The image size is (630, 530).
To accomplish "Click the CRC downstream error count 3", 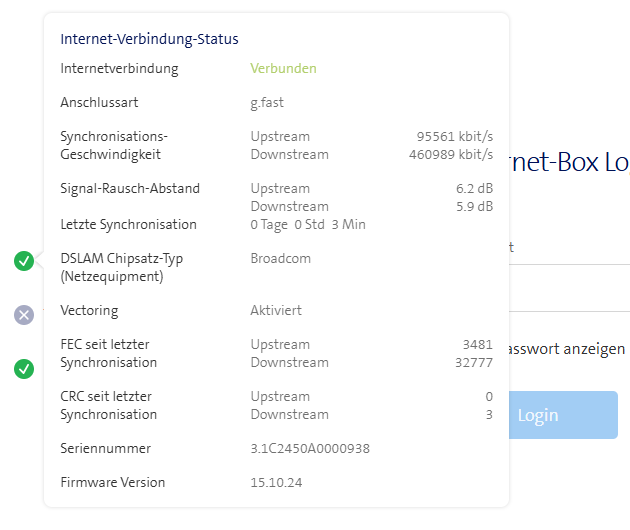I will click(489, 414).
